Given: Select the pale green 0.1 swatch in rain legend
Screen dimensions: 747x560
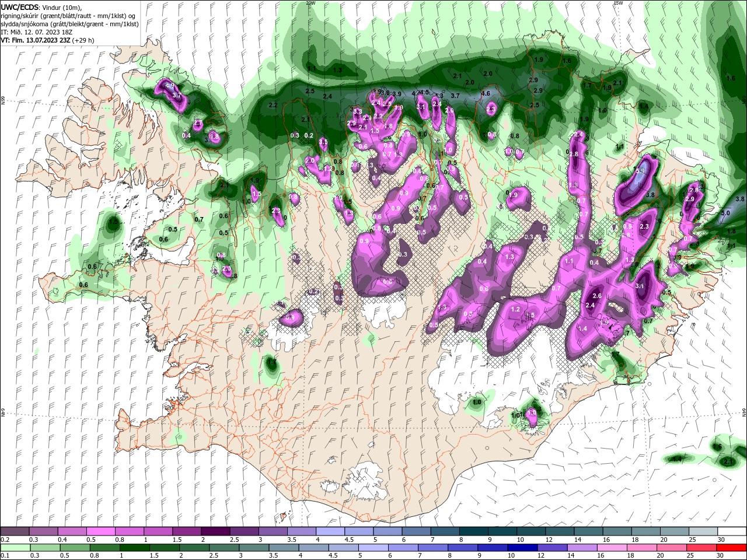Looking at the screenshot, I should (x=15, y=547).
